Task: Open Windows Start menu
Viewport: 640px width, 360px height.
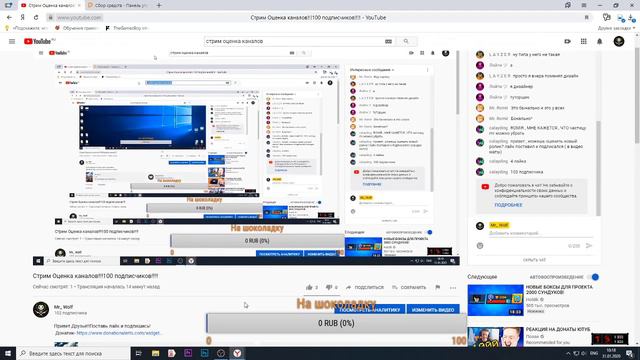Action: click(x=8, y=353)
